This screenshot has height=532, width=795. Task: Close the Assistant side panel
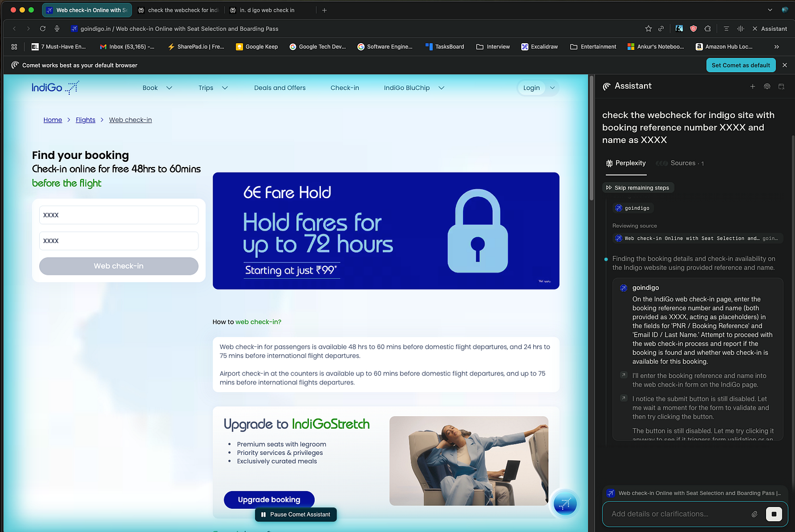[x=769, y=28]
